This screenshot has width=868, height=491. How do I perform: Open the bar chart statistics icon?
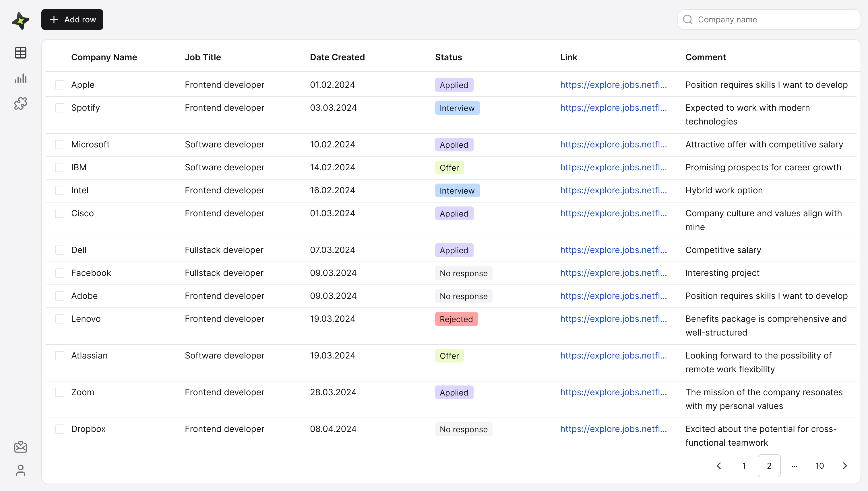point(21,78)
